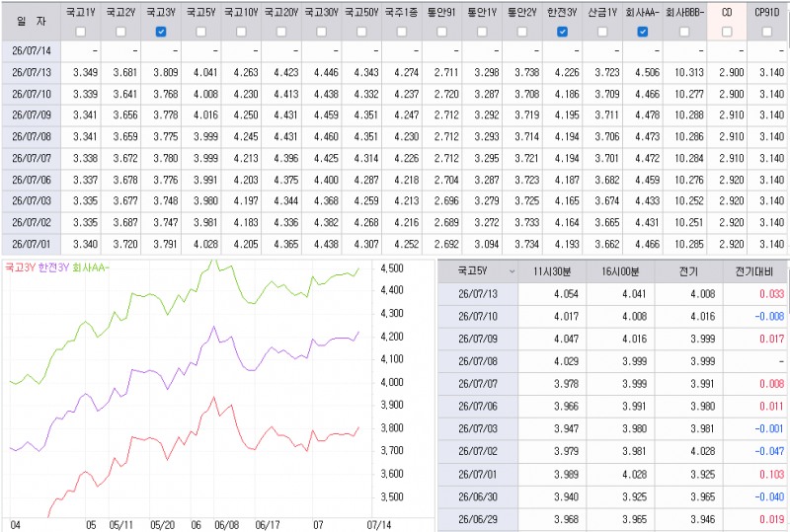Click the 06/08 marker on chart axis
This screenshot has width=790, height=532.
tap(227, 525)
